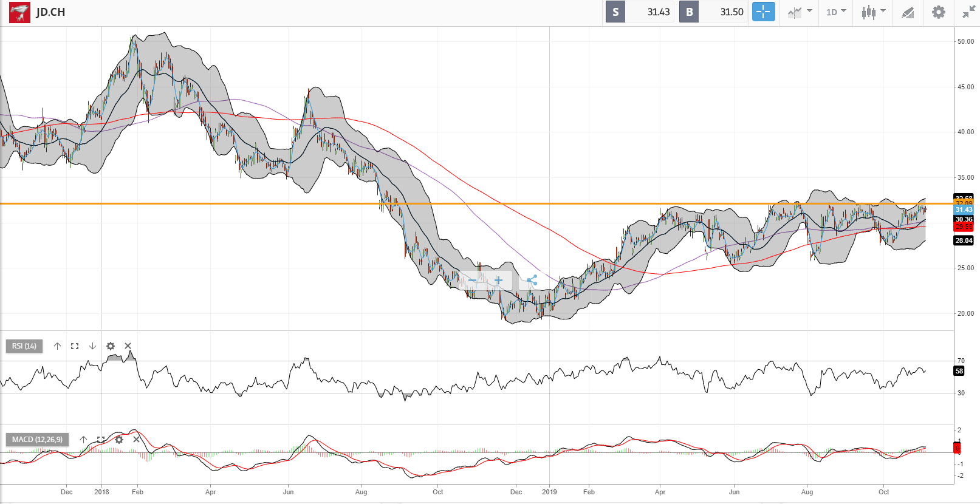The height and width of the screenshot is (504, 980).
Task: Toggle the blue crosshair tool
Action: point(764,12)
